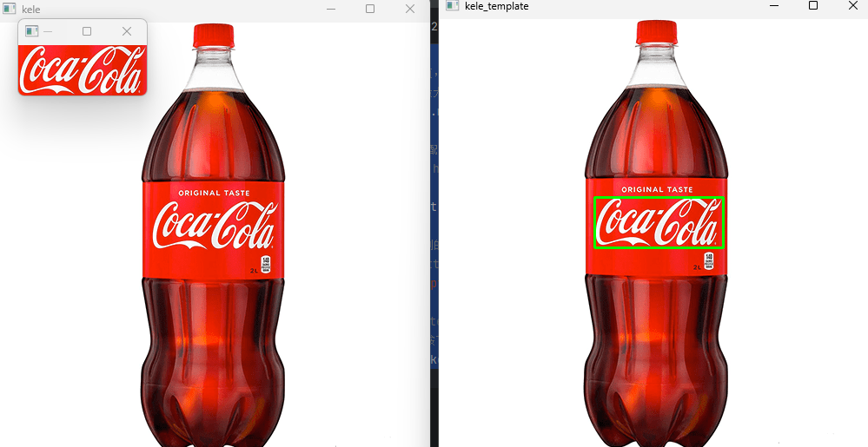Click the kele window app icon
Viewport: 868px width, 447px height.
click(x=9, y=9)
